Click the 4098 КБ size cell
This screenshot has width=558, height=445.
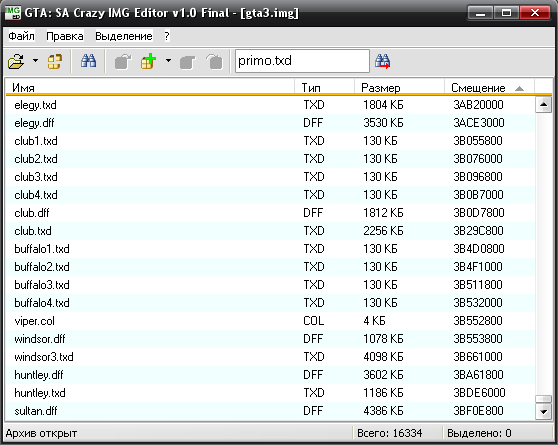(383, 357)
